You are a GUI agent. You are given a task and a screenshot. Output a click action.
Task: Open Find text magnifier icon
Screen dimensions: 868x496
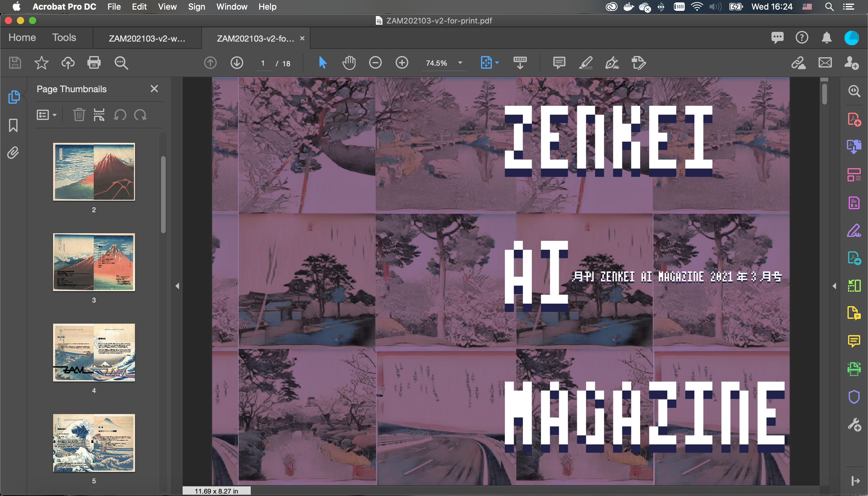(121, 63)
